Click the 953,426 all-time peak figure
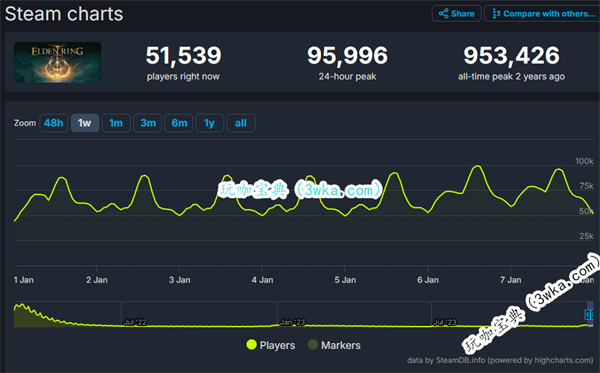This screenshot has width=600, height=373. [512, 55]
